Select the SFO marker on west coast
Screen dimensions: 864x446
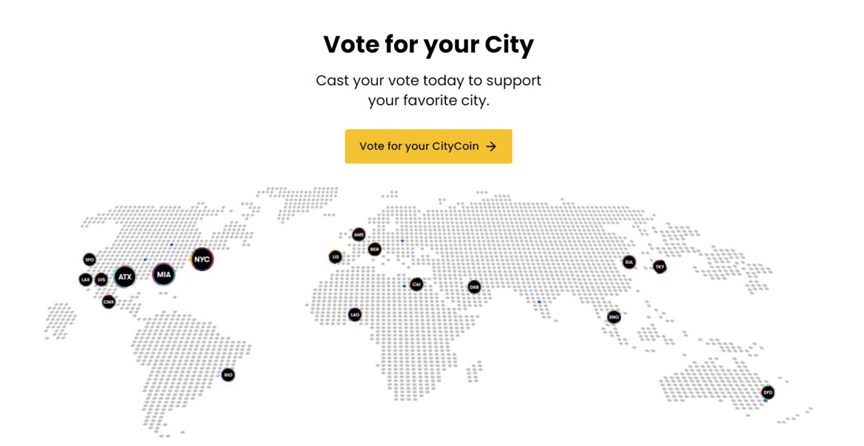pyautogui.click(x=89, y=259)
